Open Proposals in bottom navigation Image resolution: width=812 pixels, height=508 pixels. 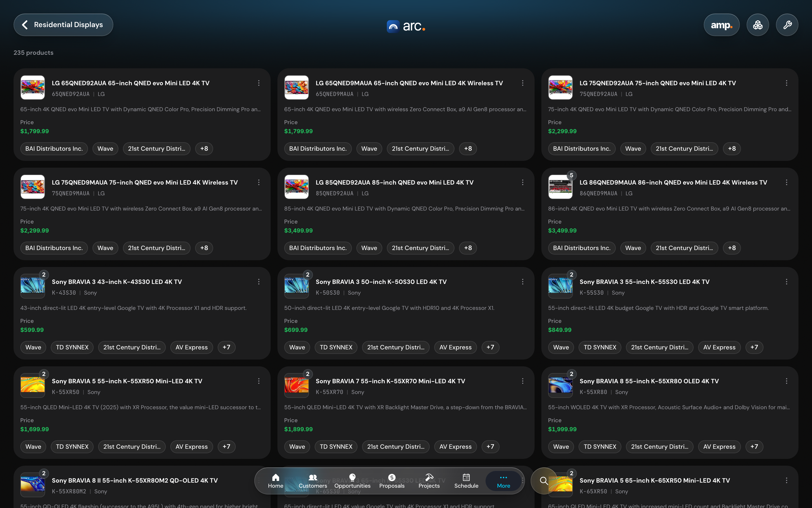point(392,481)
